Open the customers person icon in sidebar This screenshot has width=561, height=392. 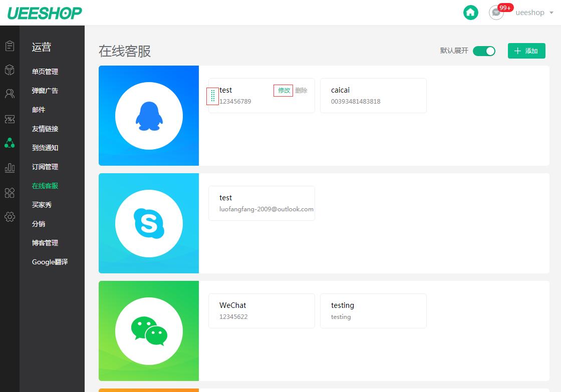pyautogui.click(x=10, y=94)
